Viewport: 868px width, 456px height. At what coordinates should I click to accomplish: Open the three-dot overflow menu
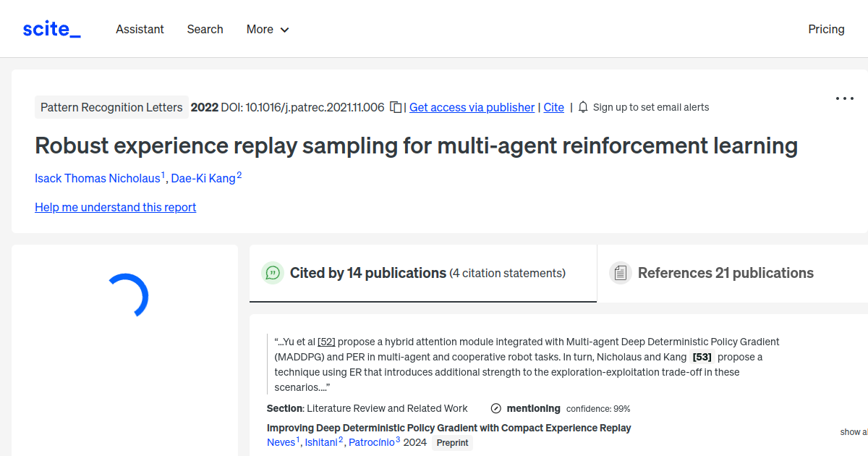coord(844,98)
